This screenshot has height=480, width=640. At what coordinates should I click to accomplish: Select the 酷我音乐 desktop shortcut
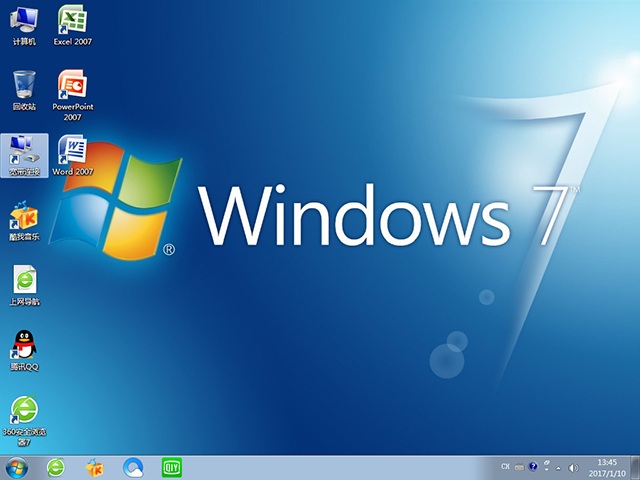(24, 221)
